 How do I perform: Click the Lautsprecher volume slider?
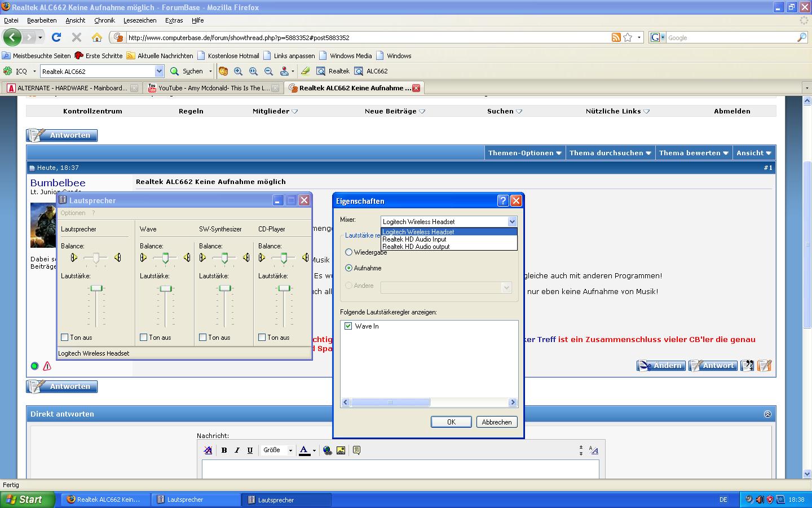(x=97, y=288)
